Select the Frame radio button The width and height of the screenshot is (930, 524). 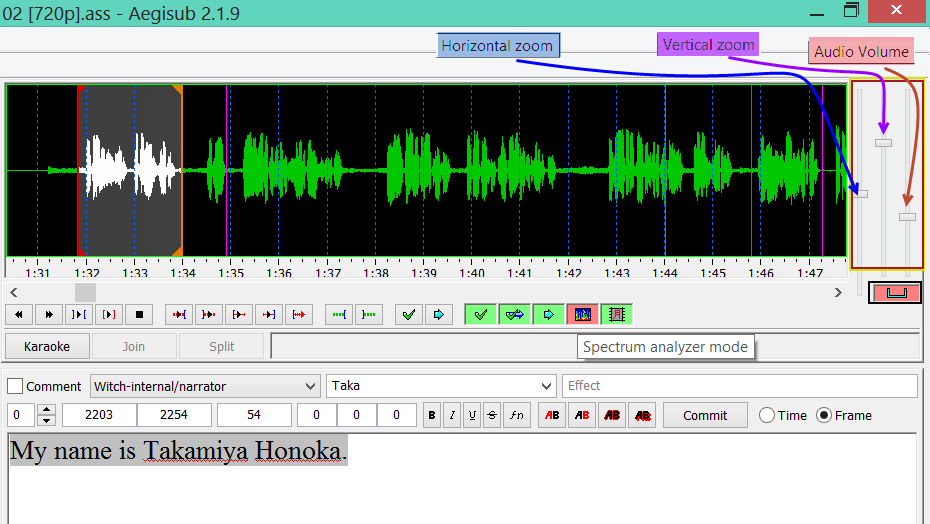[x=825, y=416]
